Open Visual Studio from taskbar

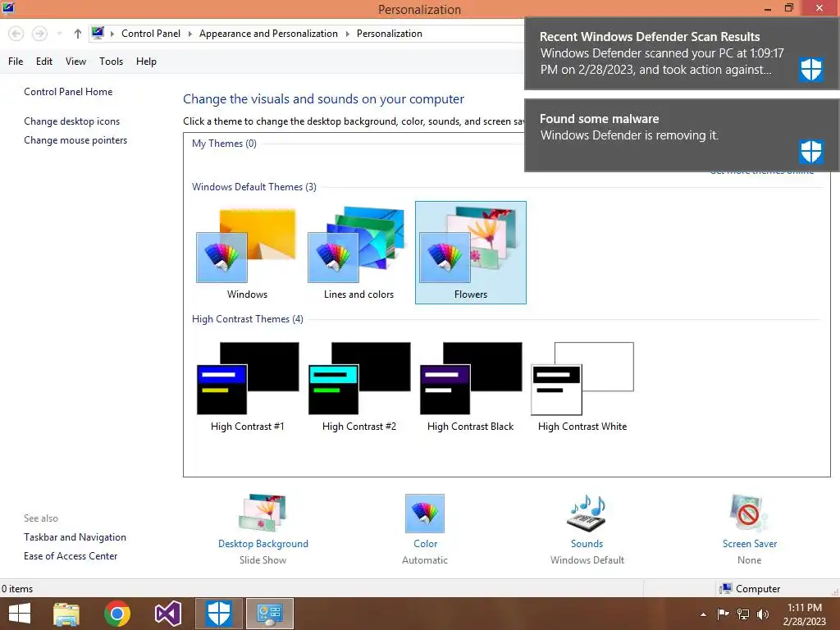167,614
